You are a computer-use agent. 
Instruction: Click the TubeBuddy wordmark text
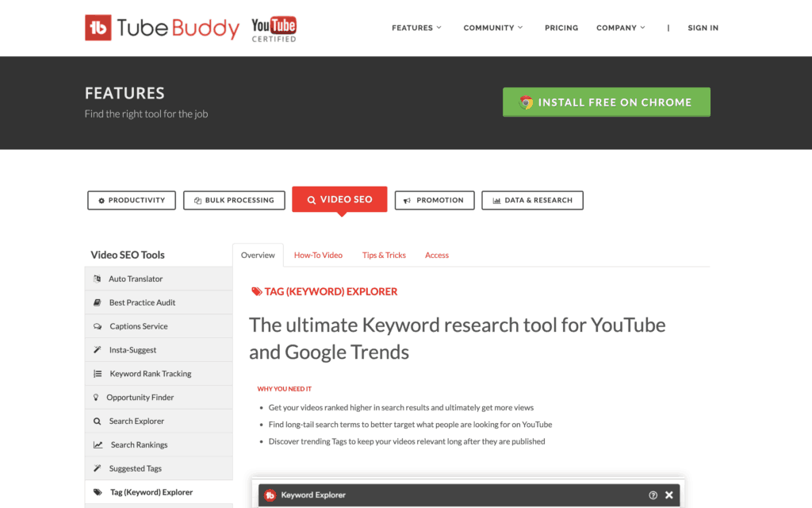pyautogui.click(x=178, y=29)
